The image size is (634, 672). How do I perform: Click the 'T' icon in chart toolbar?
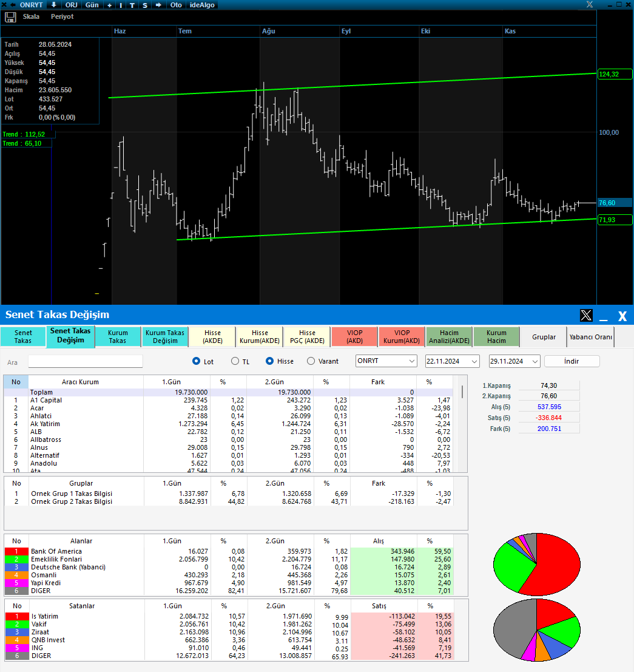pyautogui.click(x=132, y=5)
